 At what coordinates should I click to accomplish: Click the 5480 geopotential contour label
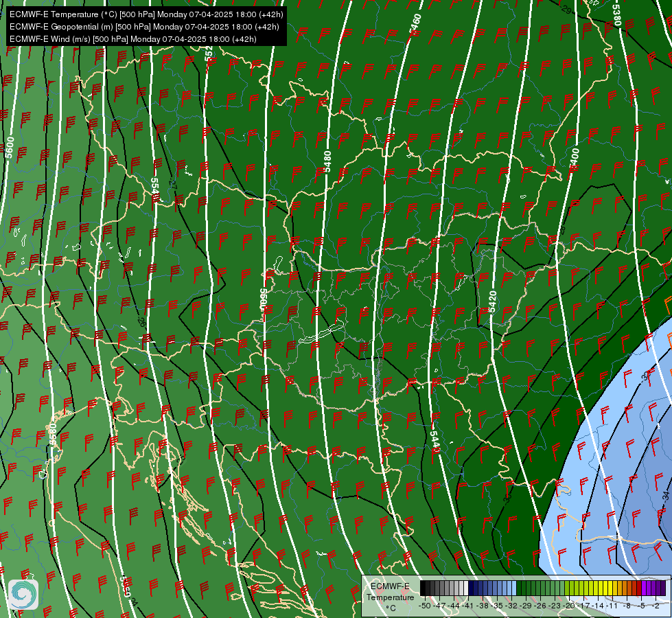point(328,161)
